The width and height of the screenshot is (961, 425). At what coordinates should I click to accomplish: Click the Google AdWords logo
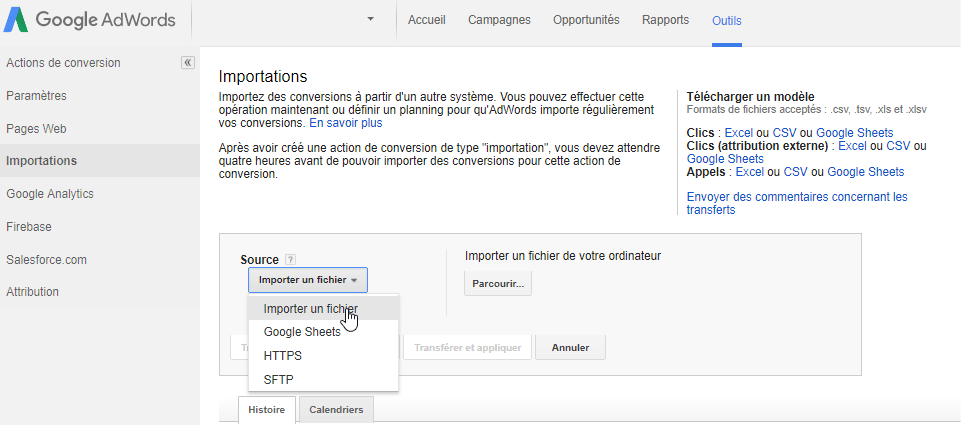point(89,20)
